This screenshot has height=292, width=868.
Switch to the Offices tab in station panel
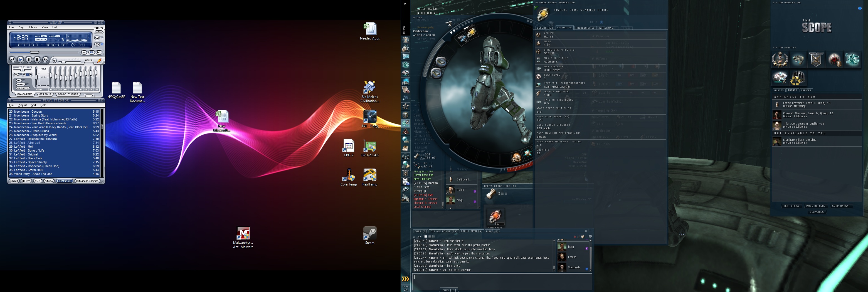click(806, 90)
